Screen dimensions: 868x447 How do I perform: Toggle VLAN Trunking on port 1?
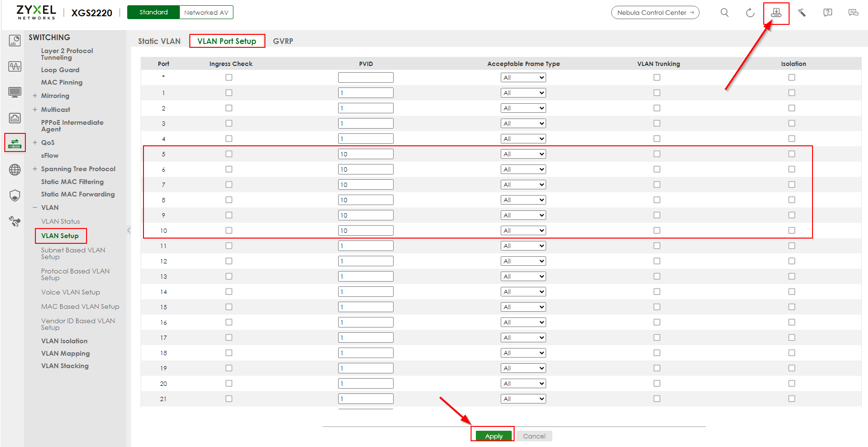coord(657,92)
